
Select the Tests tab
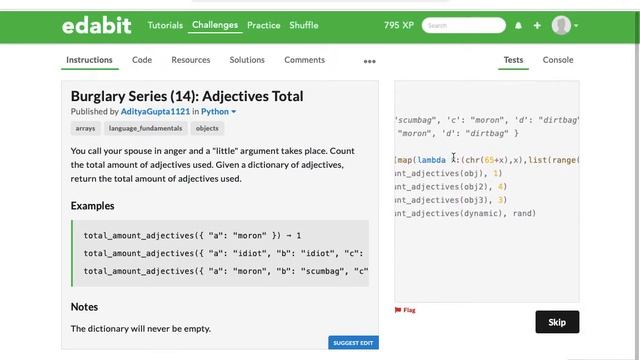(513, 60)
